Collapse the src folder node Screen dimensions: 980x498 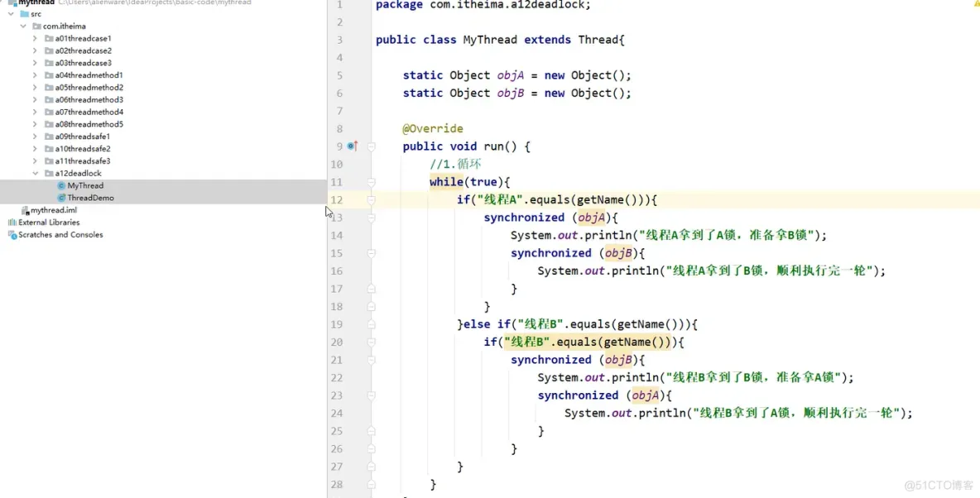tap(12, 14)
